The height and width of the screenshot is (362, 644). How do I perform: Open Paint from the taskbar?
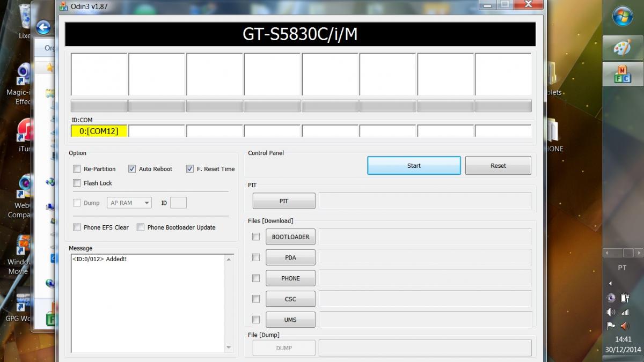click(x=623, y=48)
